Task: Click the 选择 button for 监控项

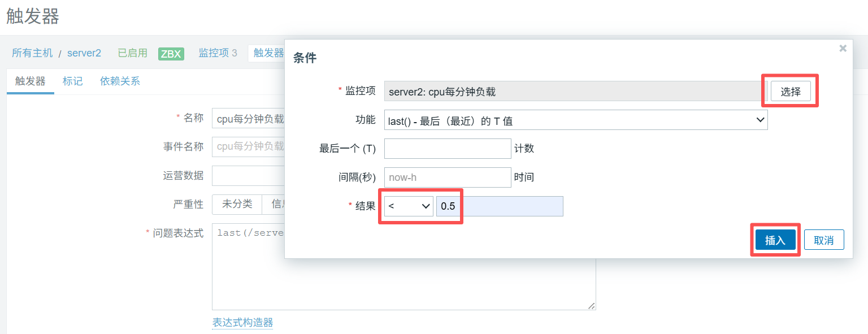Action: point(791,92)
